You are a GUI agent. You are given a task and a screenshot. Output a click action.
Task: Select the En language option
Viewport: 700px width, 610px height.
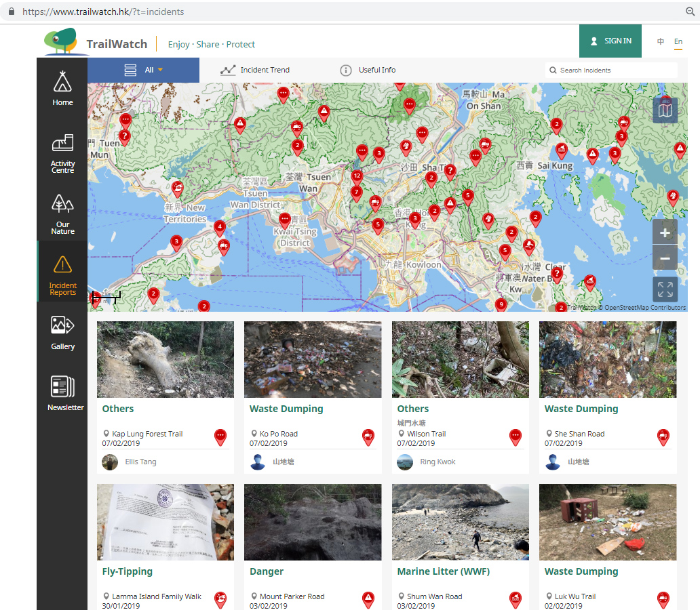point(678,41)
